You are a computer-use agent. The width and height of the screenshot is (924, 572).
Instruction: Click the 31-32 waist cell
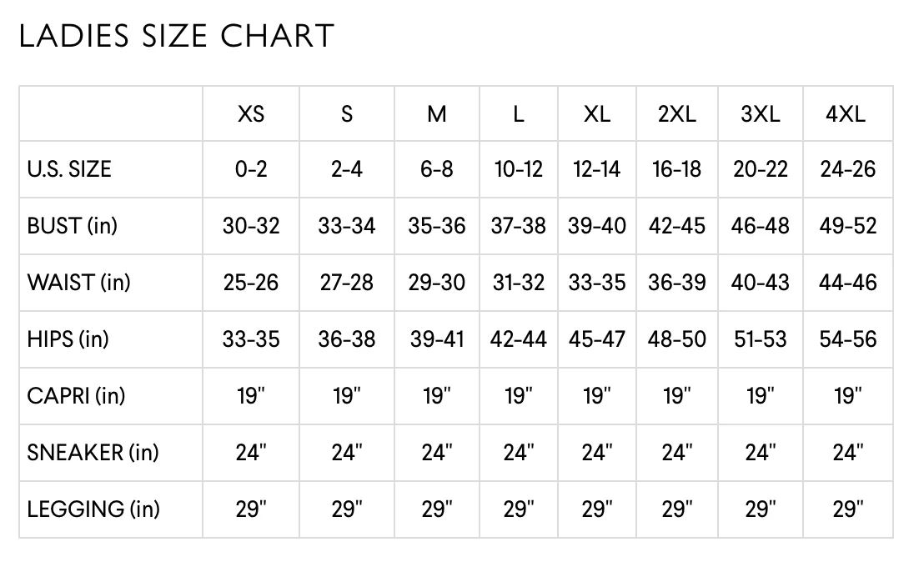click(519, 282)
